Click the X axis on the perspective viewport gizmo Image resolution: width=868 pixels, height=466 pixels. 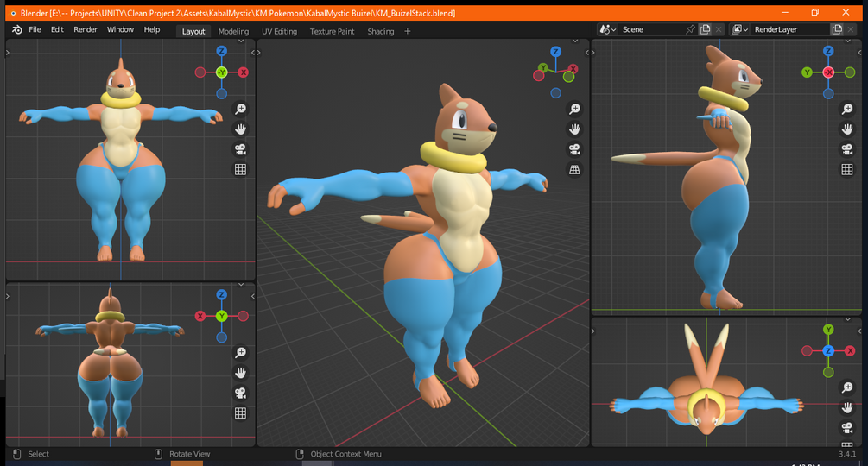[x=573, y=69]
